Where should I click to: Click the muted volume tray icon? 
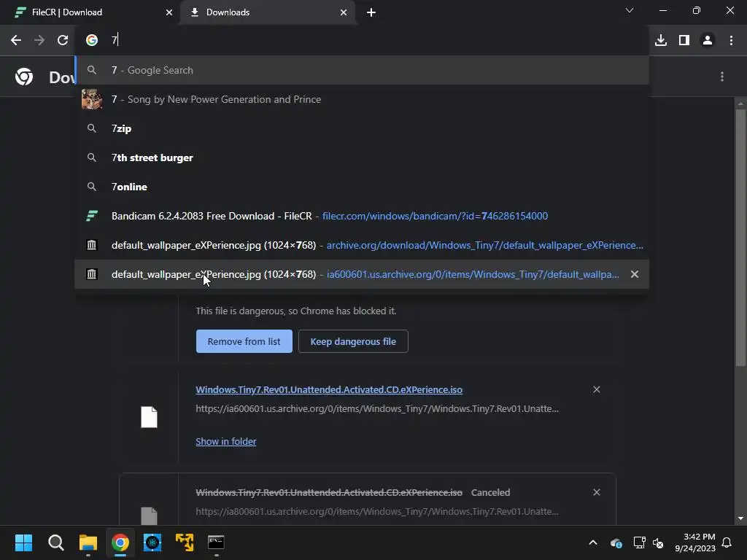(x=658, y=542)
